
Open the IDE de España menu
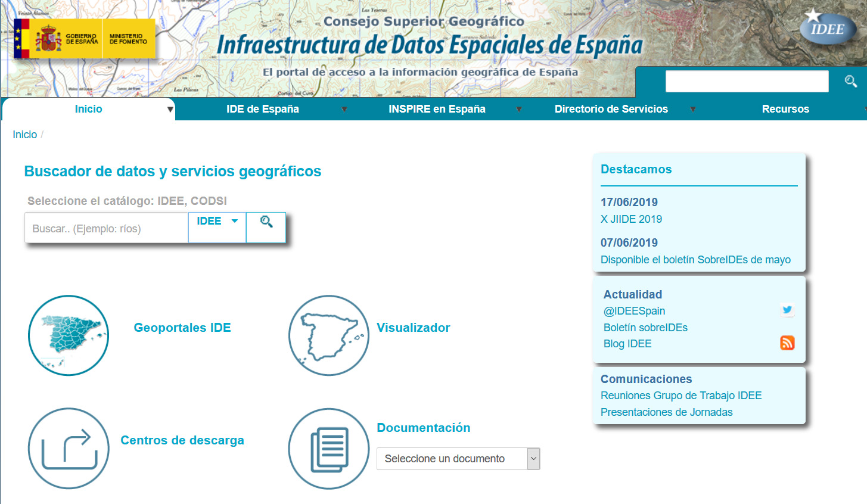coord(263,109)
